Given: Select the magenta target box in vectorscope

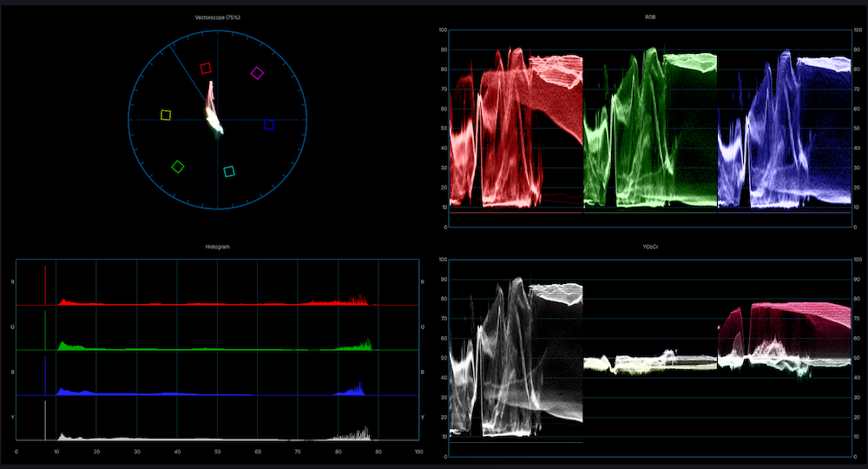Looking at the screenshot, I should pos(257,73).
